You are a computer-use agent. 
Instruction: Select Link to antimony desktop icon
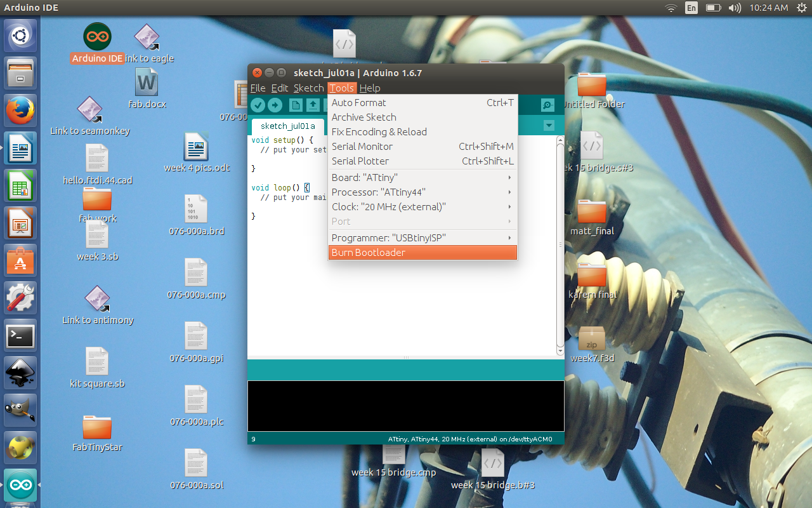tap(98, 305)
